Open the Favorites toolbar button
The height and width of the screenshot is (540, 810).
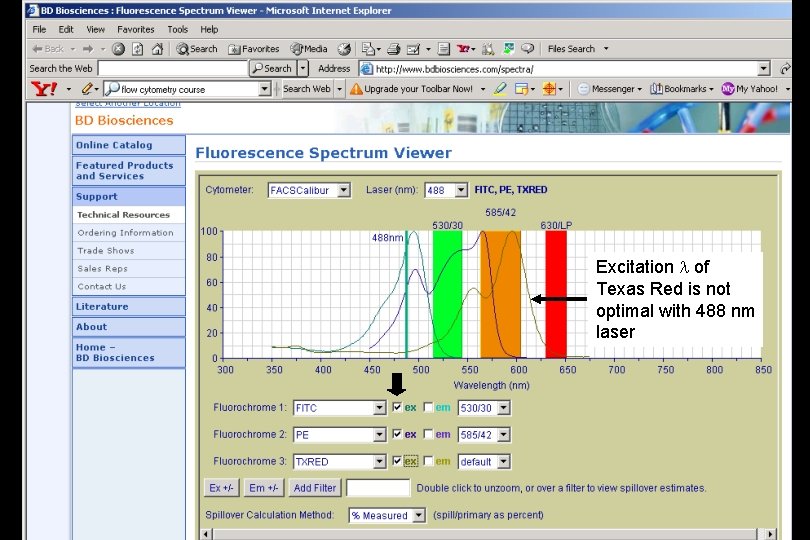coord(253,49)
